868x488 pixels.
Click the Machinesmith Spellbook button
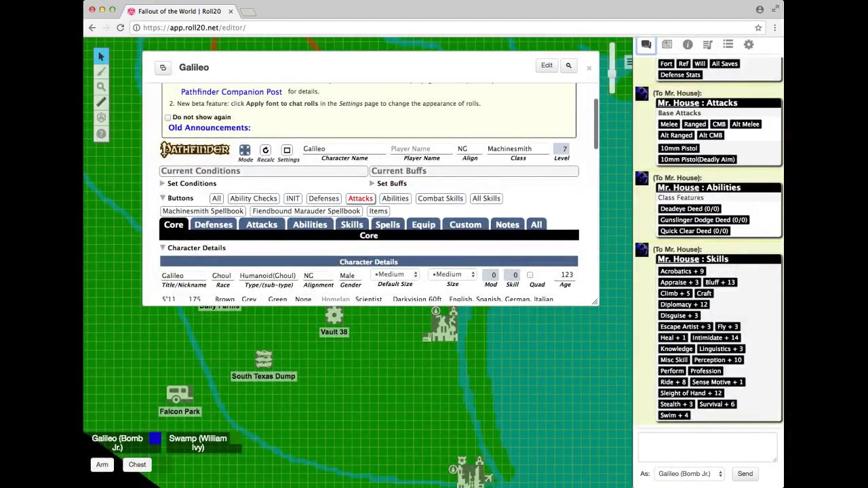[x=203, y=211]
